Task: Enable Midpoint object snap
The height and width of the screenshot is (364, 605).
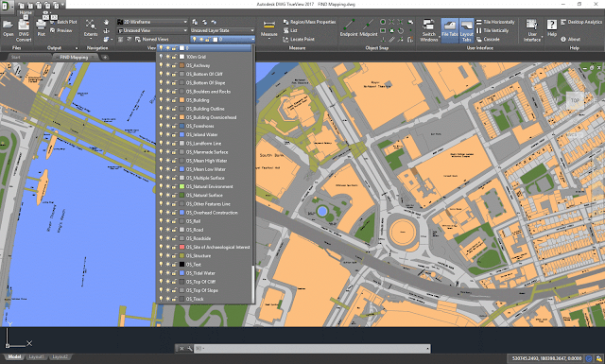Action: (369, 27)
